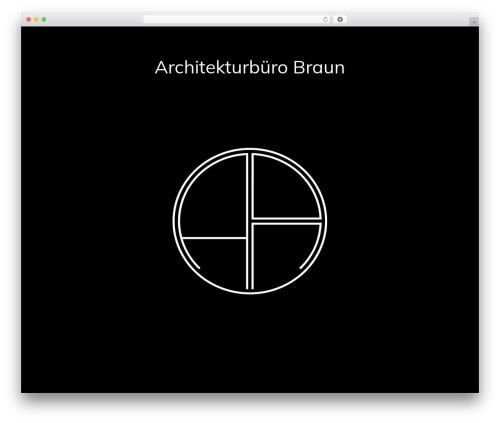
Task: Close the window with red button
Action: pyautogui.click(x=29, y=20)
